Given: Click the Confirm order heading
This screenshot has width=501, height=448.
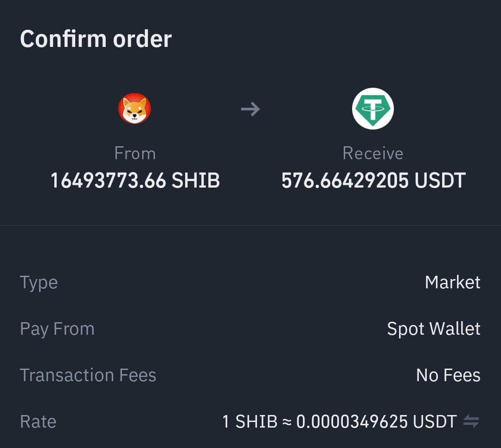Looking at the screenshot, I should tap(96, 39).
